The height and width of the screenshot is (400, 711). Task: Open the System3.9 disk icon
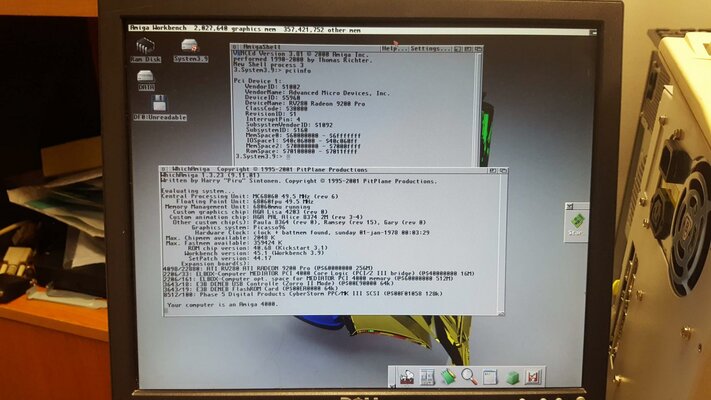187,47
